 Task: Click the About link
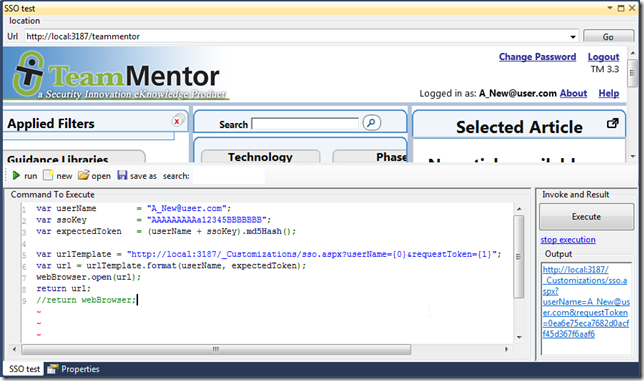click(573, 93)
